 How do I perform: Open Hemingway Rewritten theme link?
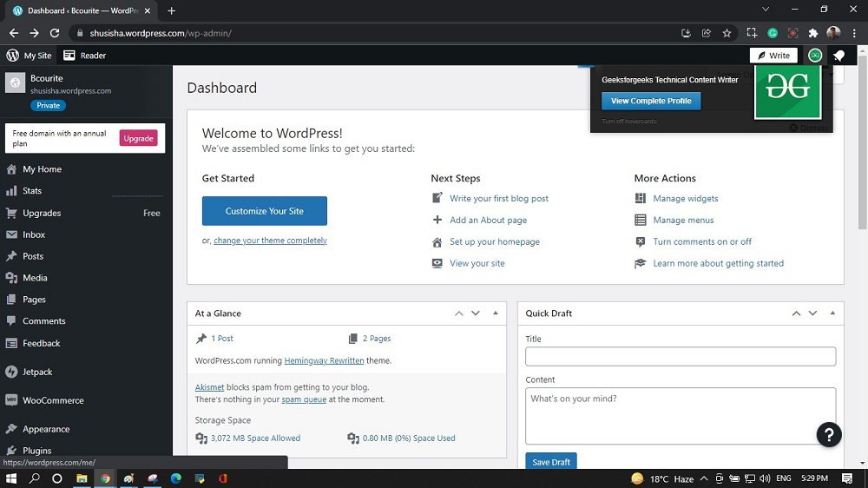(x=324, y=360)
